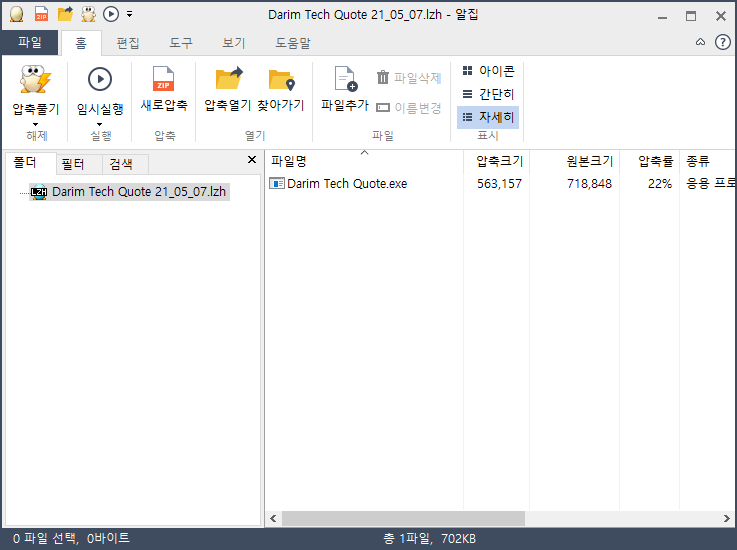This screenshot has width=737, height=550.
Task: Click the 22% compression ratio cell
Action: tap(660, 183)
